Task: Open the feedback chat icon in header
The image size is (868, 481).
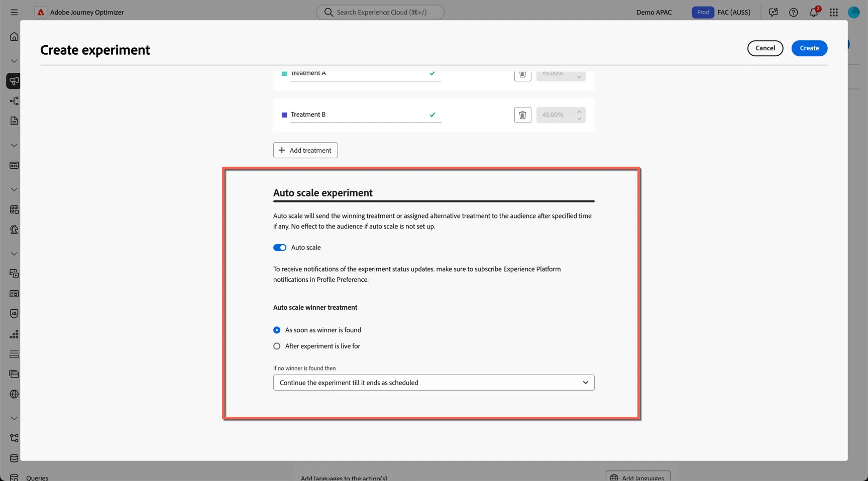Action: point(773,12)
